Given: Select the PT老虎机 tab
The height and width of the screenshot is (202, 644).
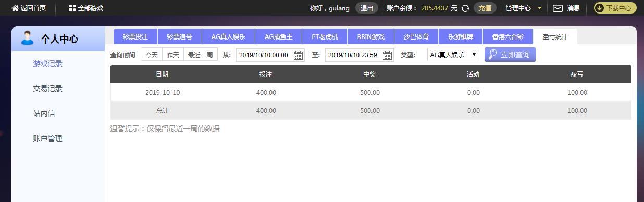Looking at the screenshot, I should pos(325,37).
